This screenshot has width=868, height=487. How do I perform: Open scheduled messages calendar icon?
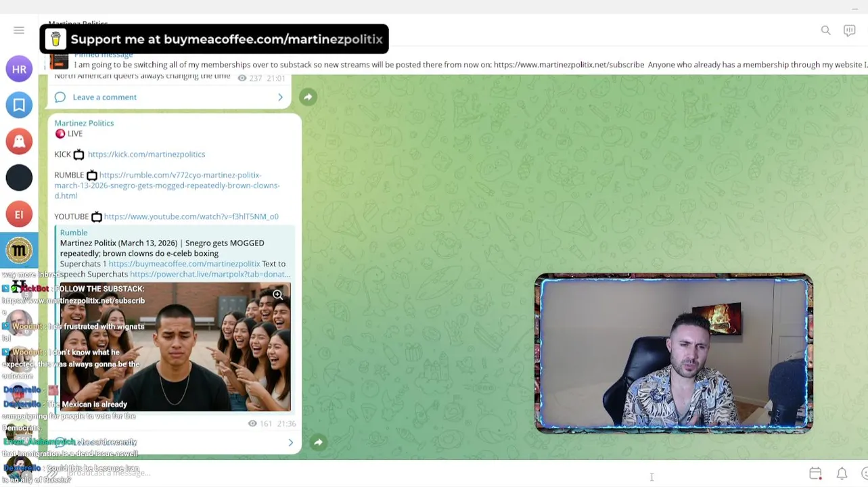pyautogui.click(x=816, y=473)
